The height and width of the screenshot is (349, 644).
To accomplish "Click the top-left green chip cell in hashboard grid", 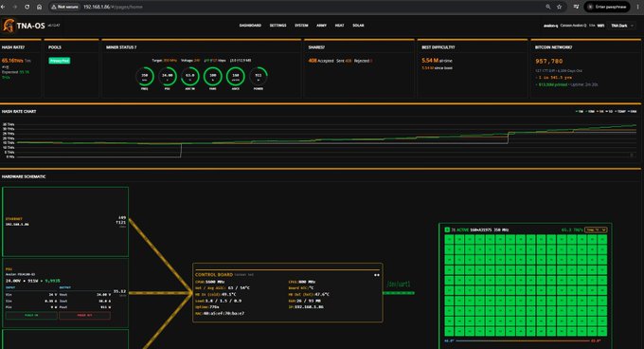I will point(449,240).
